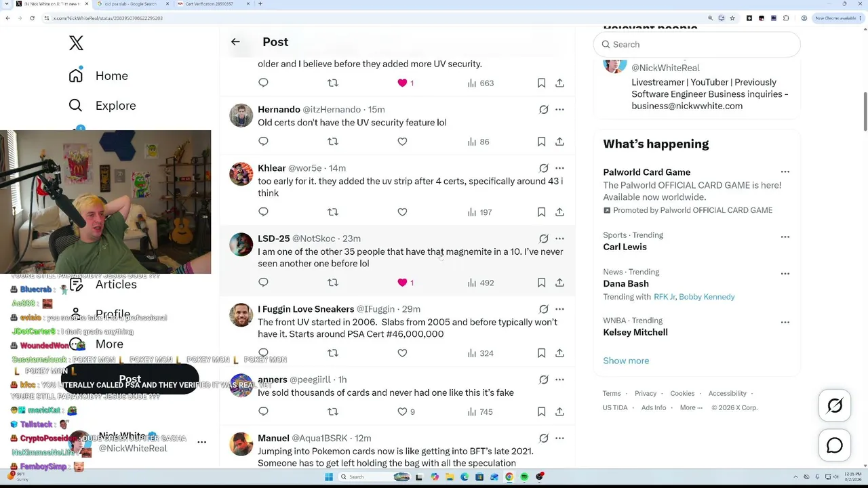
Task: Open Hernando's profile avatar
Action: [x=241, y=116]
